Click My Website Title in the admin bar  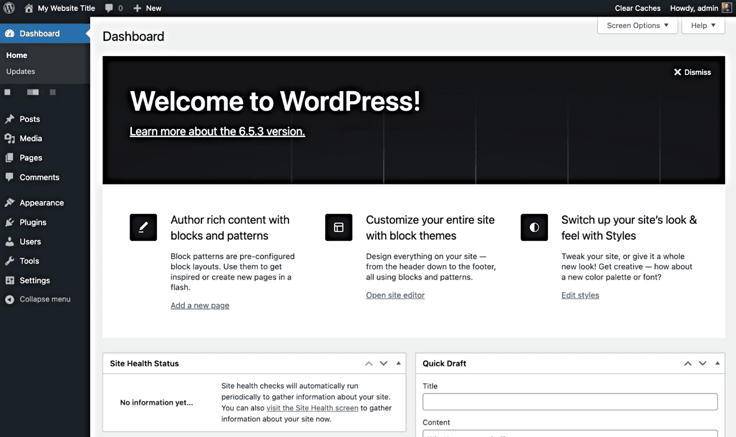point(66,8)
